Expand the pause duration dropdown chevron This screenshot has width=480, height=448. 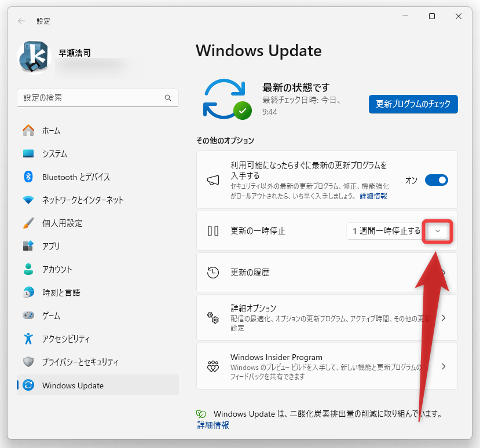[438, 231]
